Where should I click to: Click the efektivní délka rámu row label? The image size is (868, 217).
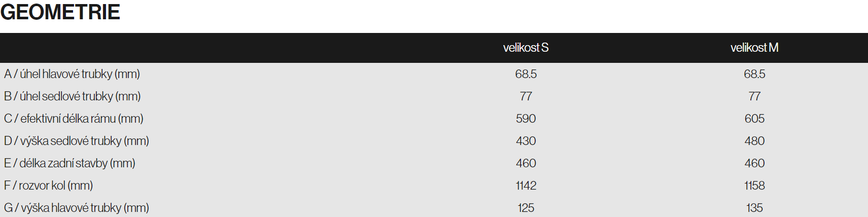coord(74,119)
